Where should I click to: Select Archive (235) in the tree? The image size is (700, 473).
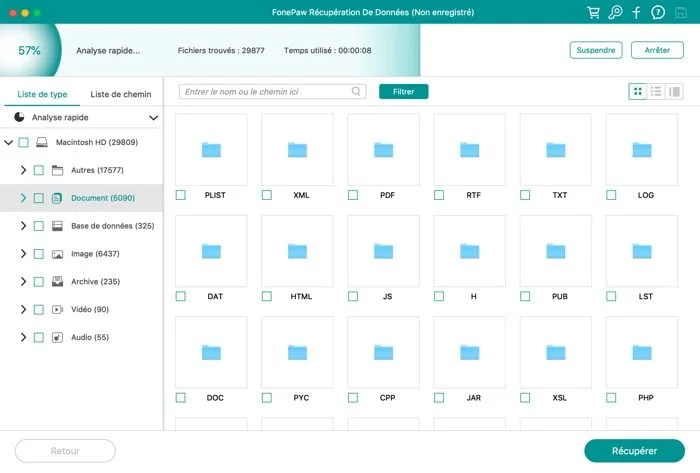96,282
